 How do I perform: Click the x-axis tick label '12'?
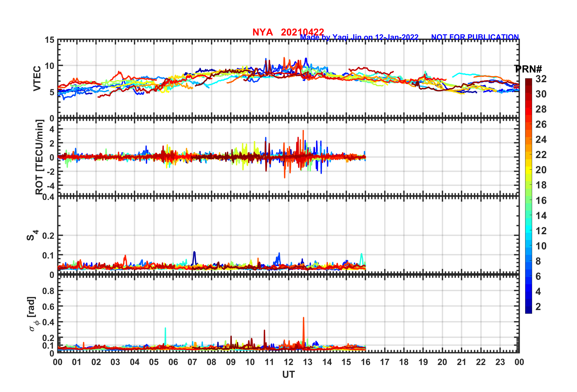pos(288,362)
